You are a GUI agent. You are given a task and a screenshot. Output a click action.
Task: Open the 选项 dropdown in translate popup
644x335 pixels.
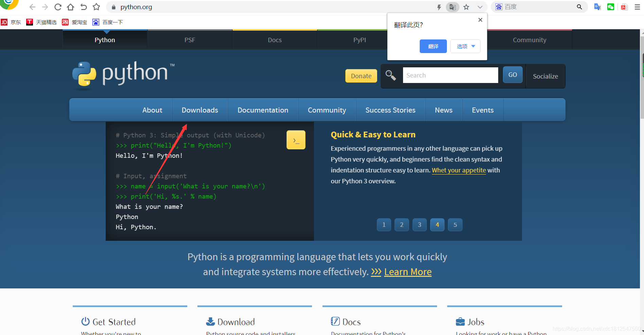click(x=465, y=46)
